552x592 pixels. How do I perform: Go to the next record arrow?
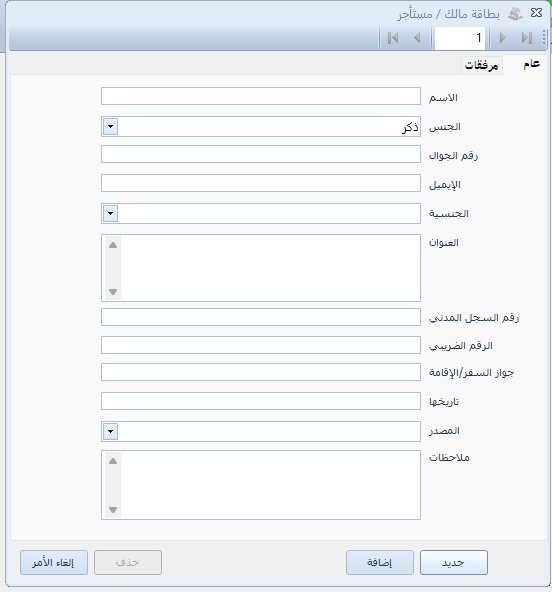coord(503,38)
